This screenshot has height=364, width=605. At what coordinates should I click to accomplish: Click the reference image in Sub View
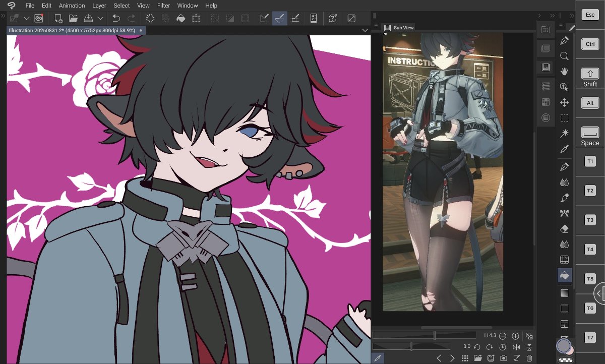[443, 171]
